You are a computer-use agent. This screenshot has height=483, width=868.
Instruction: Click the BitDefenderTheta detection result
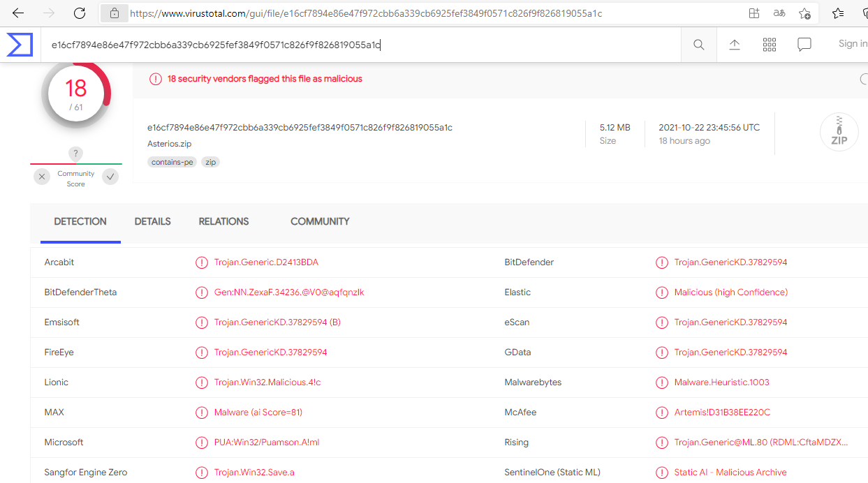(289, 292)
